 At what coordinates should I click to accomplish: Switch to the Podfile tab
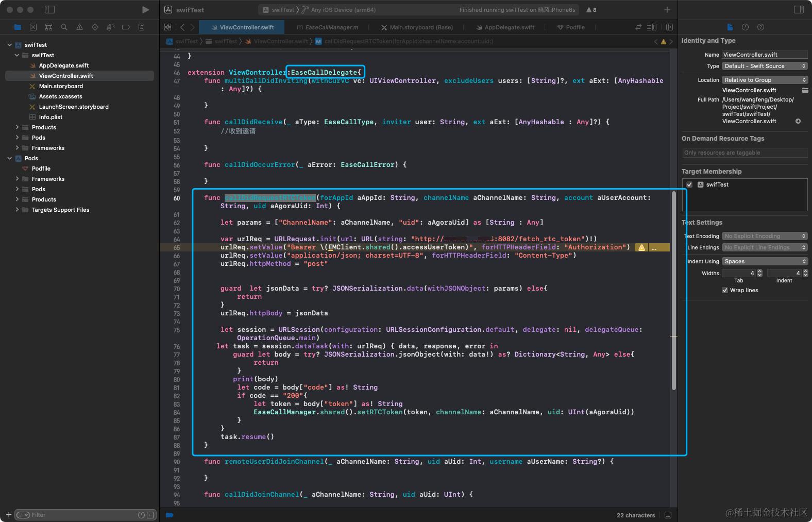tap(571, 27)
